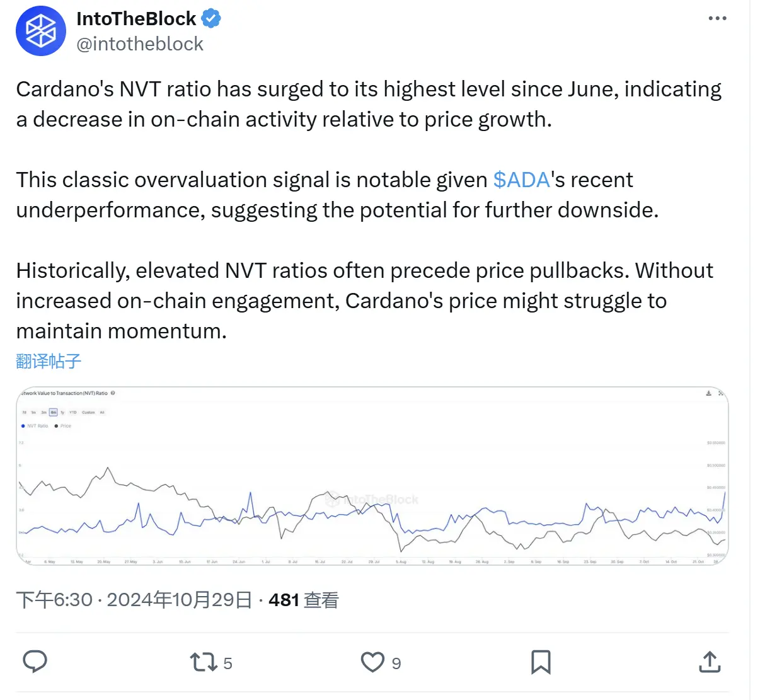Screen dimensions: 760x700
Task: Click the IntoTheBlock profile avatar
Action: tap(40, 31)
